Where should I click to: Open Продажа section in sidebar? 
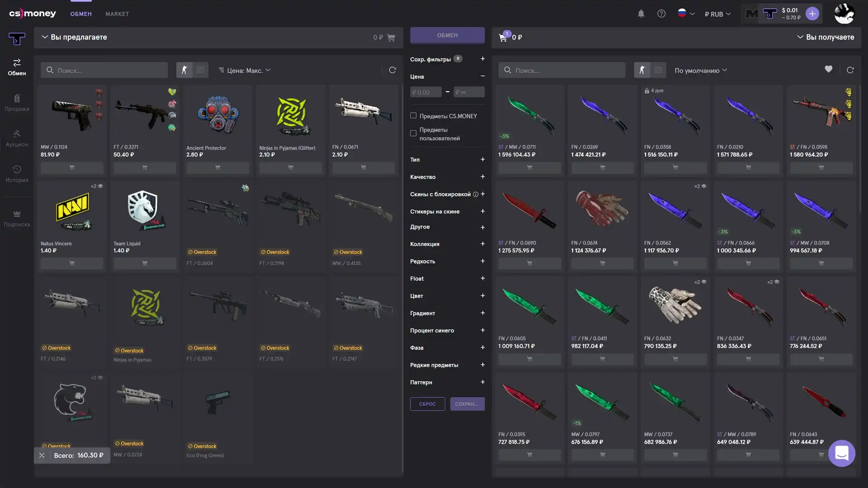click(17, 103)
